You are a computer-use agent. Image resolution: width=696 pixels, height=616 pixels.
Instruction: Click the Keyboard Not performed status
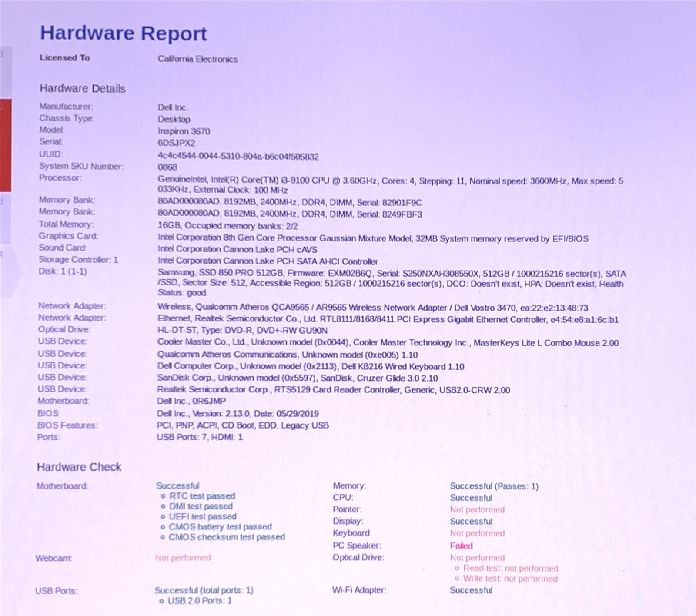477,533
